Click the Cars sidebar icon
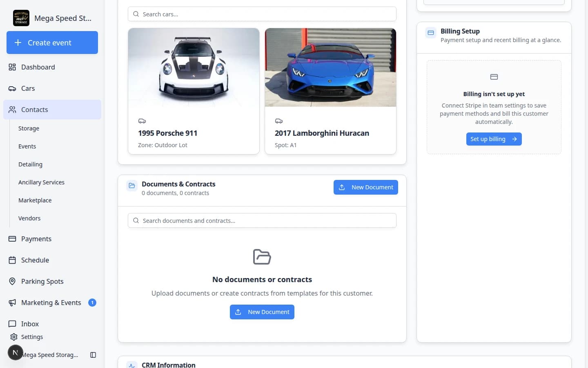 point(12,88)
